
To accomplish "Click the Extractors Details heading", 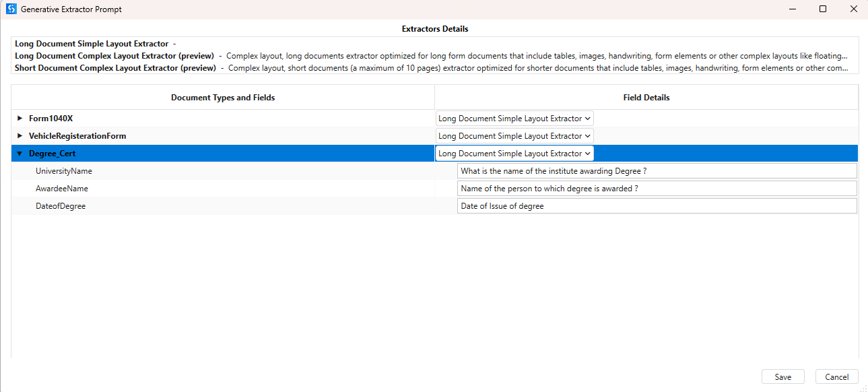I will click(435, 29).
